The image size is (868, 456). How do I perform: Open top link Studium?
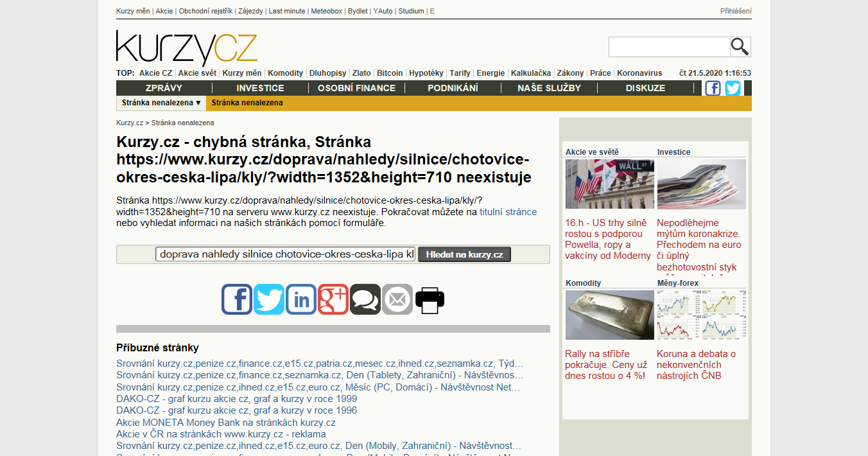pyautogui.click(x=411, y=11)
